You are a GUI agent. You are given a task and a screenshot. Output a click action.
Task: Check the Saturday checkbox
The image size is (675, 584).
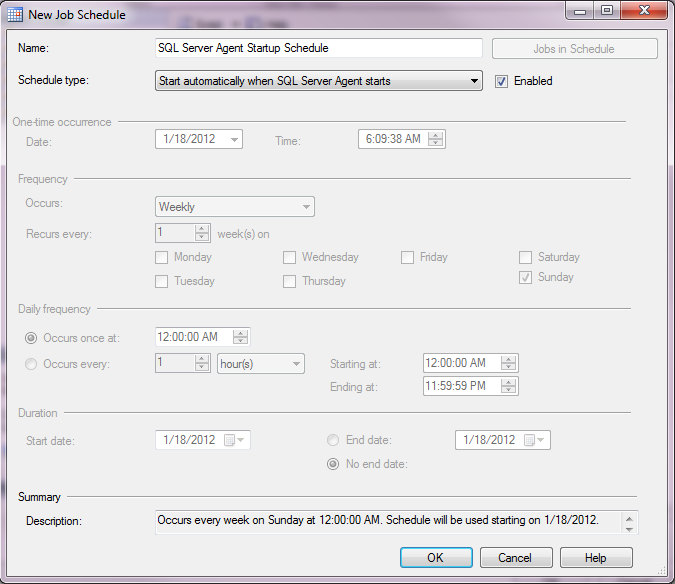(525, 257)
